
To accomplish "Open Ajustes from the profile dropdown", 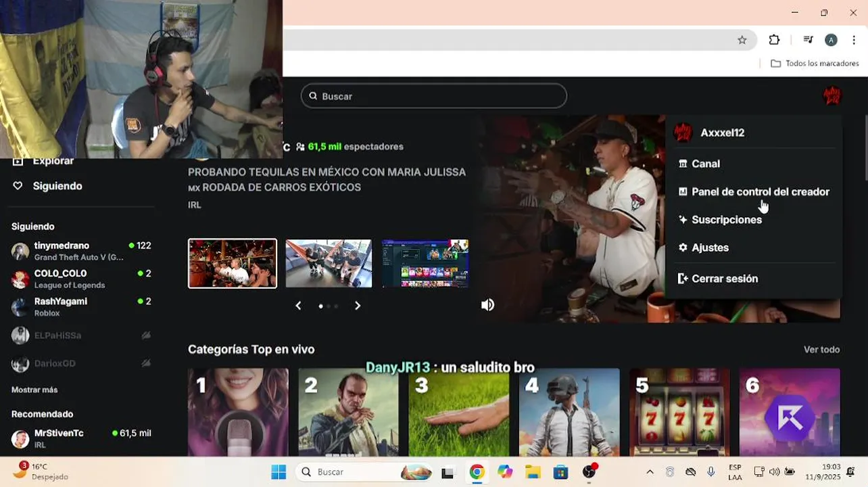I will coord(703,248).
